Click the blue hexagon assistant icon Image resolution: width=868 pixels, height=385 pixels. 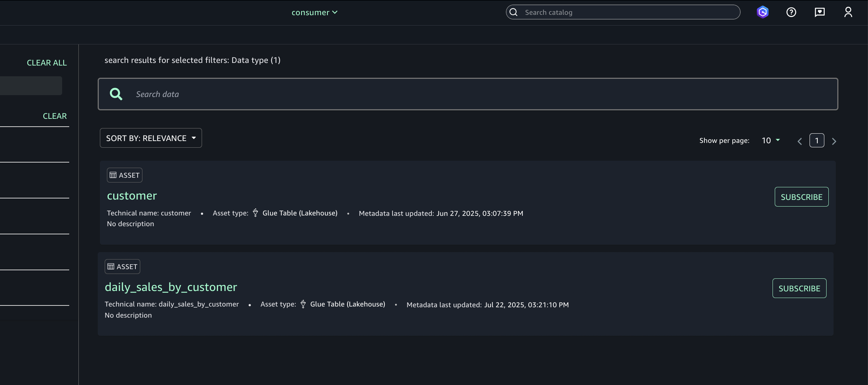(763, 12)
